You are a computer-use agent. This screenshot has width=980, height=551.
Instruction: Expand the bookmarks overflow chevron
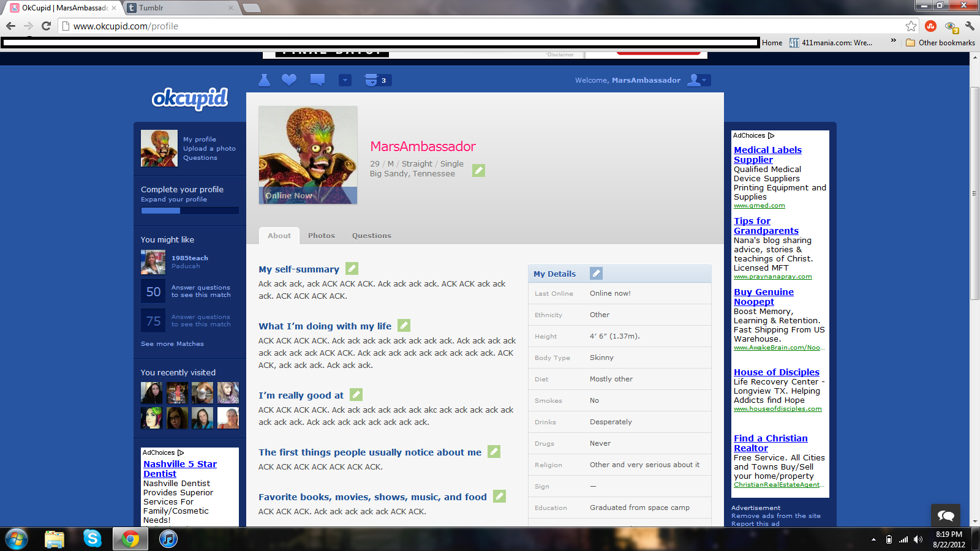[x=893, y=40]
